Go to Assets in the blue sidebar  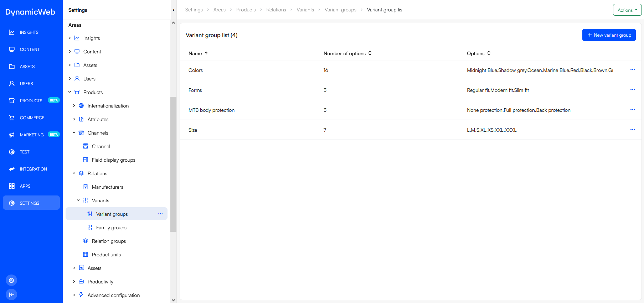click(31, 67)
